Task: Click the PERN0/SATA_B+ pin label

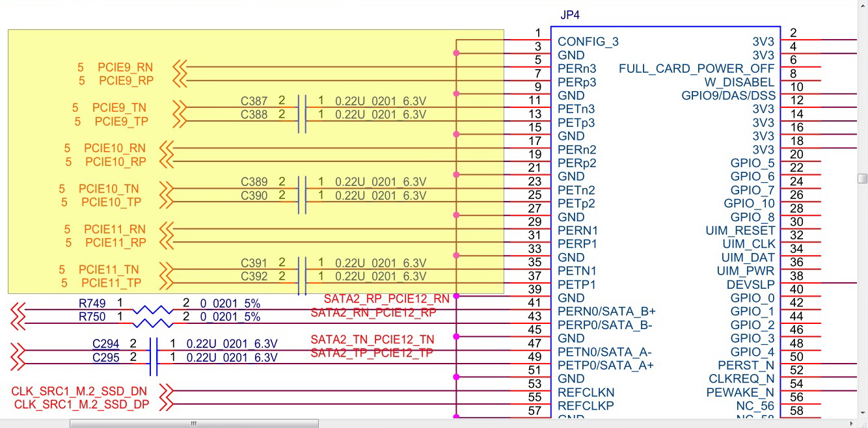Action: tap(606, 311)
